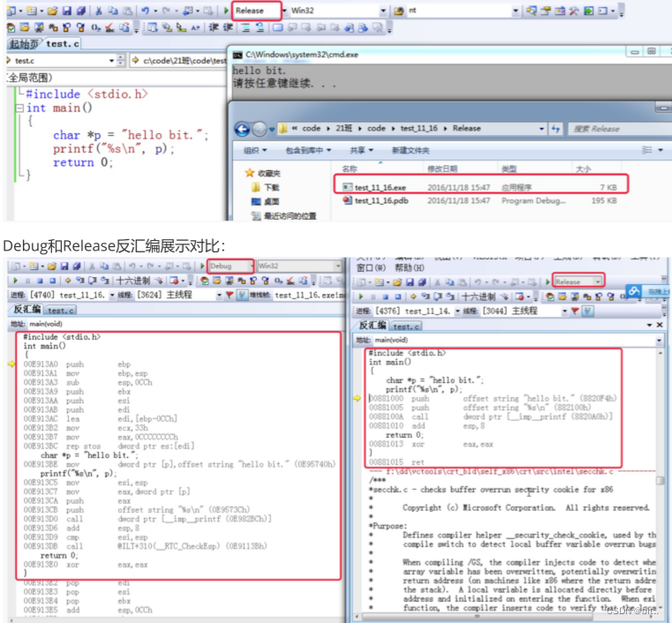Click 修改日期 column header in Explorer

[x=442, y=169]
